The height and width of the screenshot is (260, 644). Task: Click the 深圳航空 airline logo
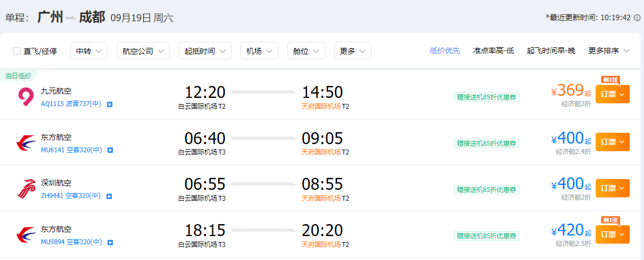click(26, 189)
